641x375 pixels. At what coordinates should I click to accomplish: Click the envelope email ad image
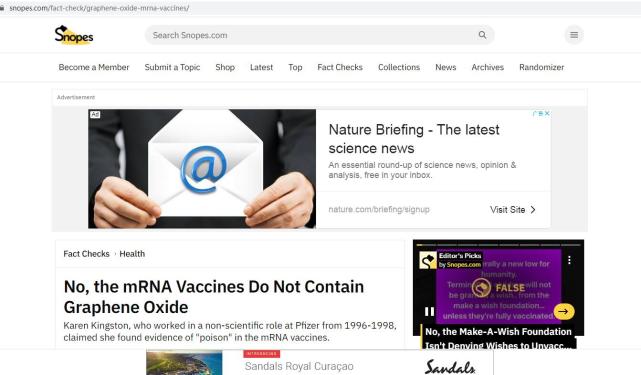[202, 168]
